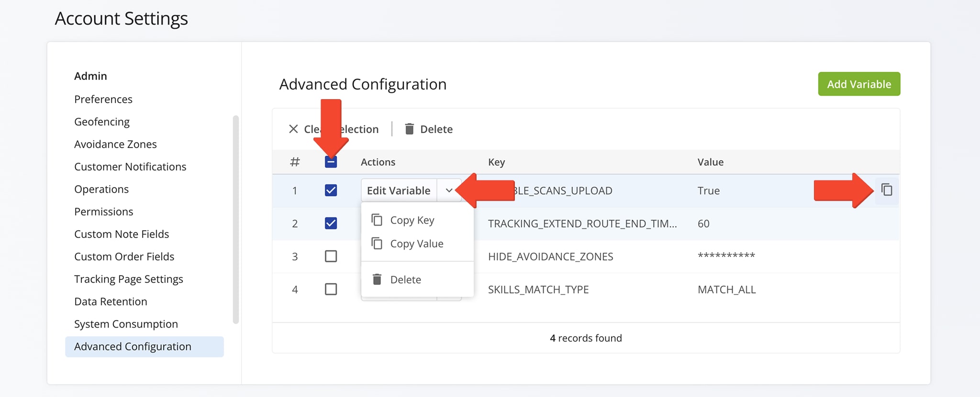Choose Copy Value from the menu
This screenshot has width=980, height=397.
click(417, 243)
